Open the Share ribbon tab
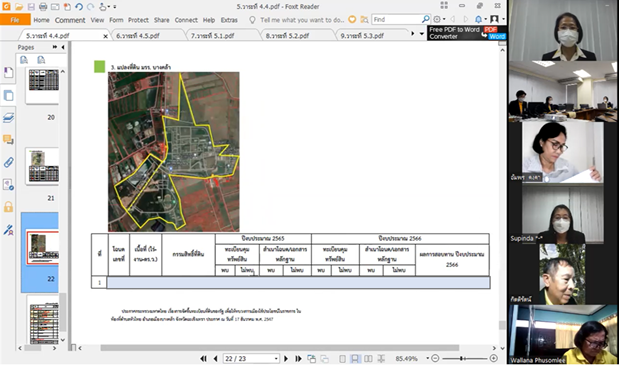The image size is (619, 365). pos(161,20)
